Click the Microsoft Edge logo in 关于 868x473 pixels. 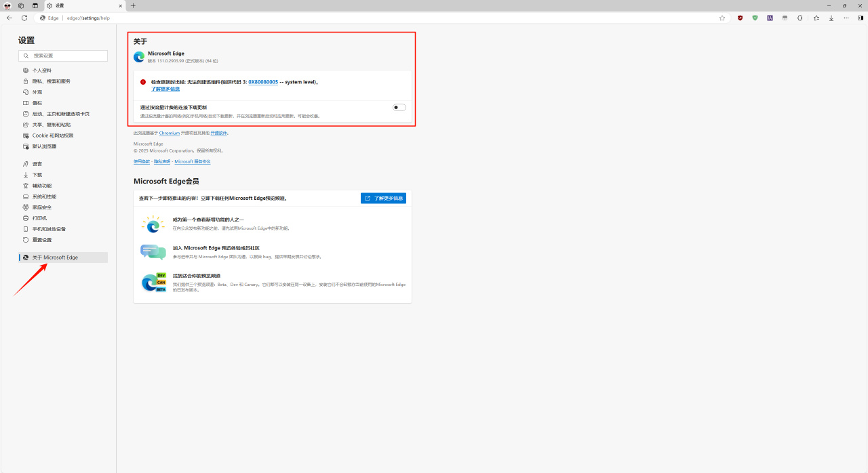[139, 57]
